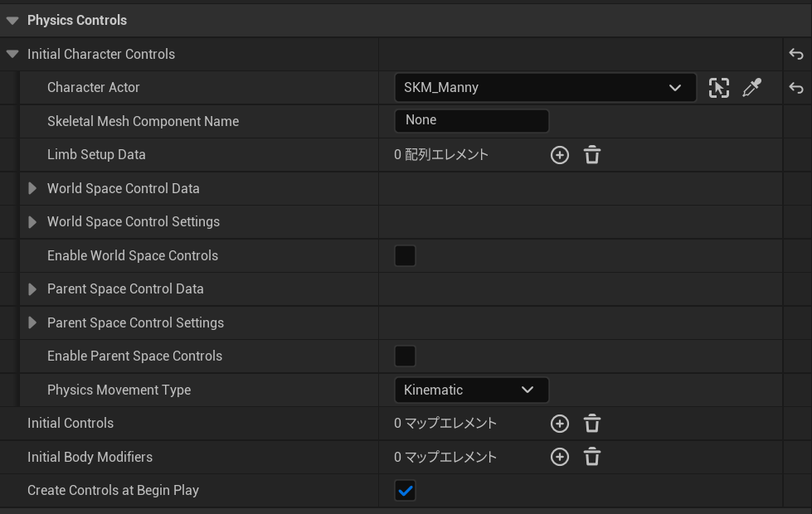Uncheck Create Controls at Begin Play
The image size is (812, 514).
click(x=405, y=491)
